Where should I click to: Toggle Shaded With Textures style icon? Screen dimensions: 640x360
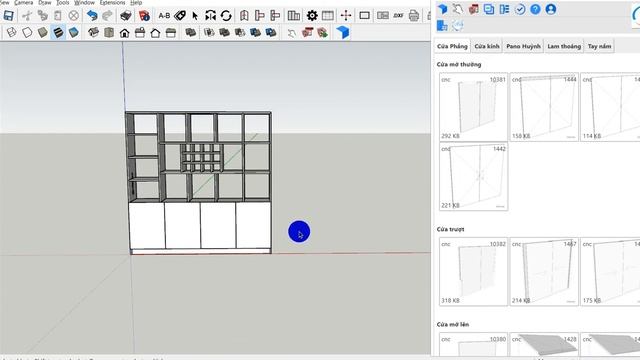58,32
